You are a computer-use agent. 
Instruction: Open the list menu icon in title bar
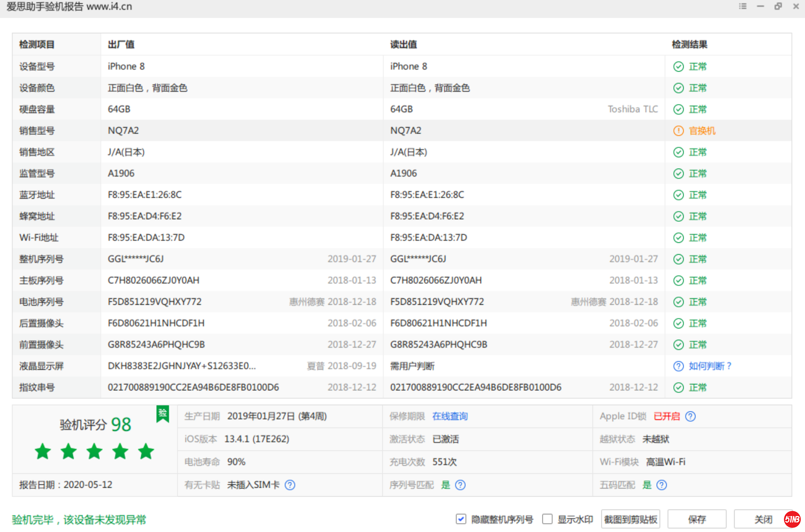pos(743,6)
